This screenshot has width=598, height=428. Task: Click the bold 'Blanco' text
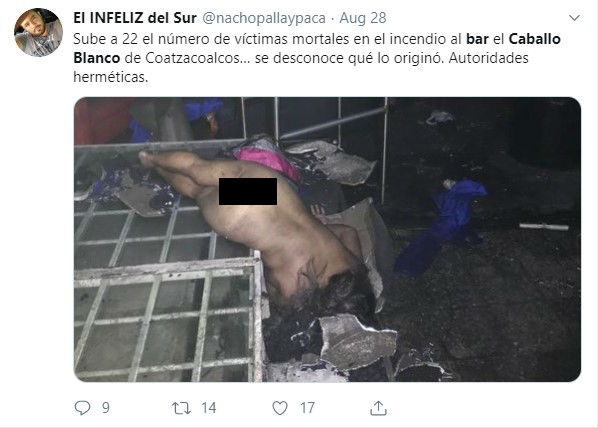(96, 58)
